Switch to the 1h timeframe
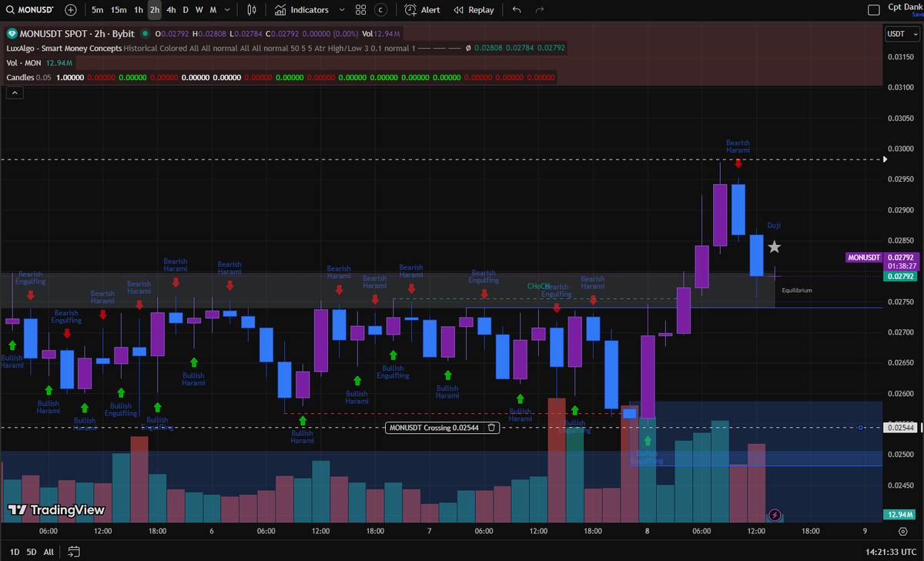Screen dimensions: 924x561 tap(139, 10)
